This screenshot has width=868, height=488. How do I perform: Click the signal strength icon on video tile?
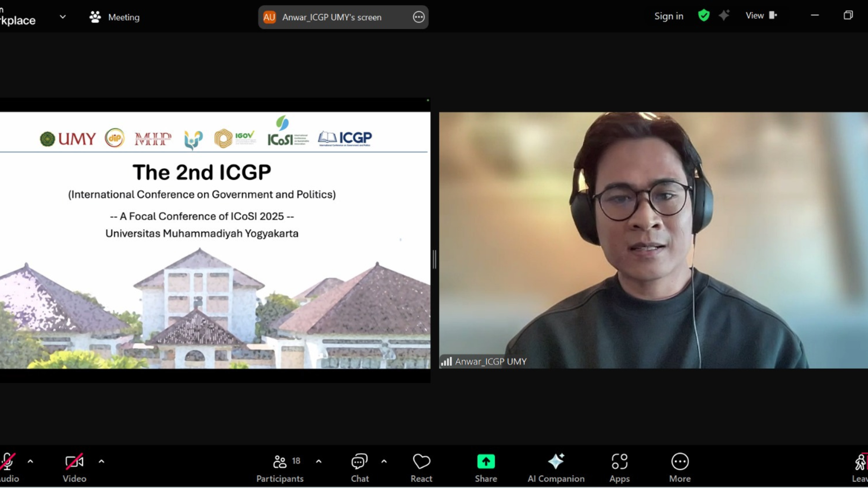click(x=447, y=361)
